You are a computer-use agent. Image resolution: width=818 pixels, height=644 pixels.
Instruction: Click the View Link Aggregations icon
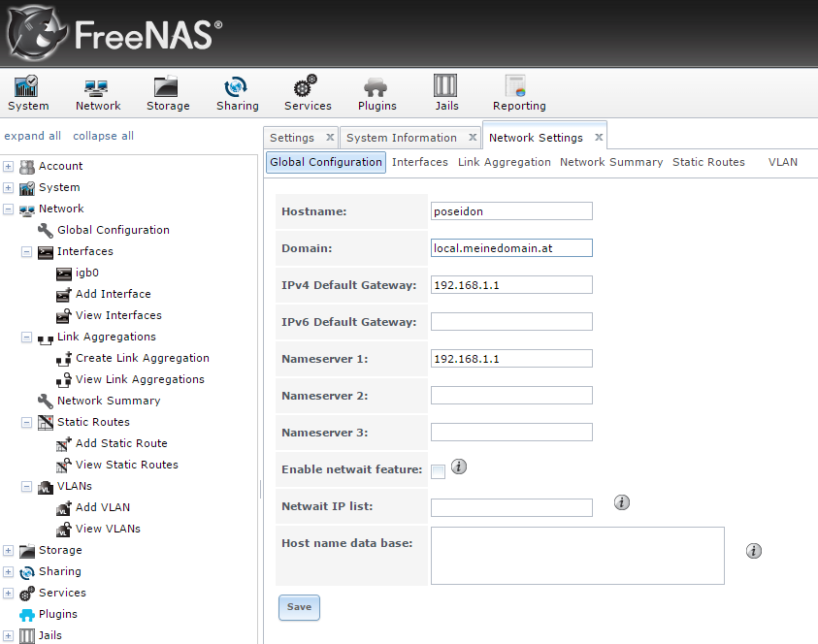64,380
